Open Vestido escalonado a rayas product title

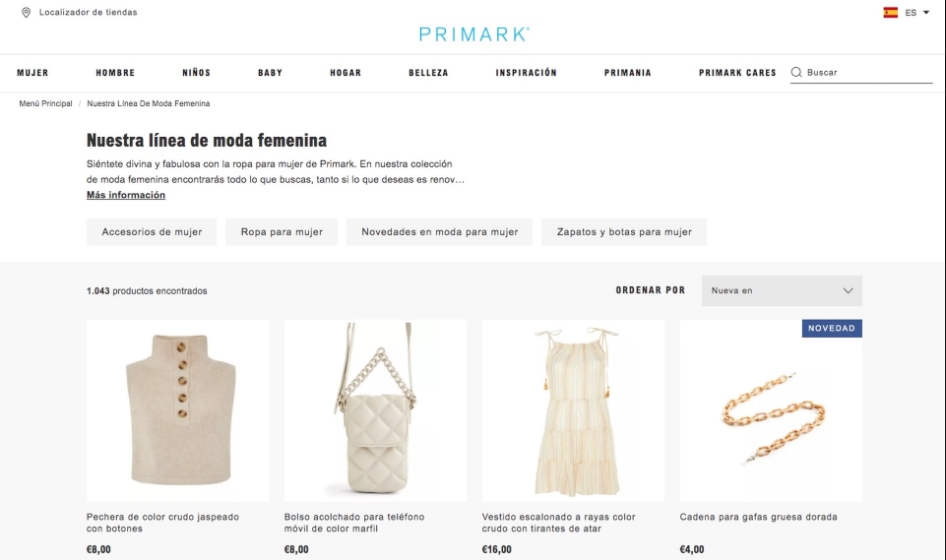point(558,523)
